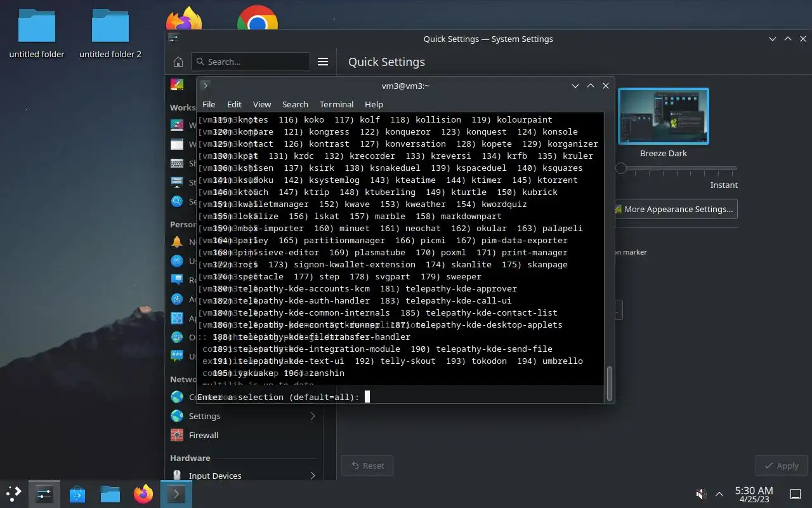812x508 pixels.
Task: Open Startup and Shutdown via monitor icon
Action: (x=177, y=182)
